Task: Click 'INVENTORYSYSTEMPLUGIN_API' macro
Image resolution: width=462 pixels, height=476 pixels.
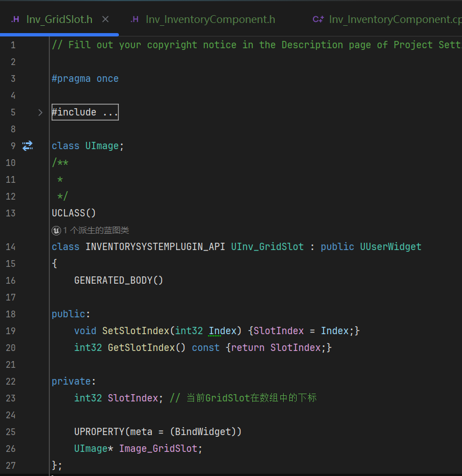Action: [x=155, y=247]
